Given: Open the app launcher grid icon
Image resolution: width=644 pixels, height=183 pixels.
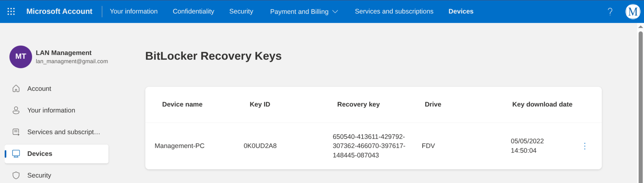Looking at the screenshot, I should pyautogui.click(x=11, y=11).
